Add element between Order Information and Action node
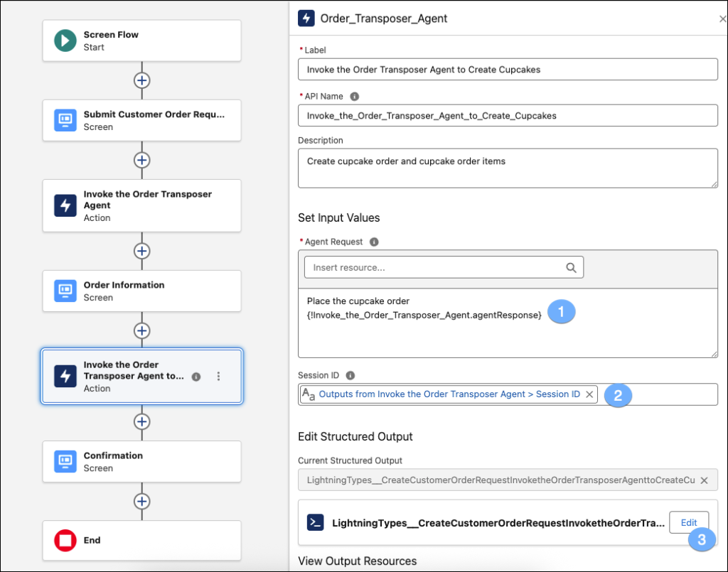The image size is (728, 572). [x=142, y=330]
